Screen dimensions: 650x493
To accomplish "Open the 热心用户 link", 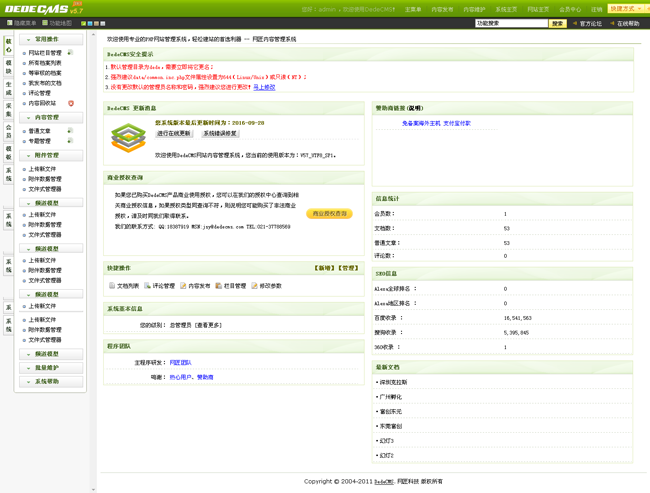I will (180, 377).
